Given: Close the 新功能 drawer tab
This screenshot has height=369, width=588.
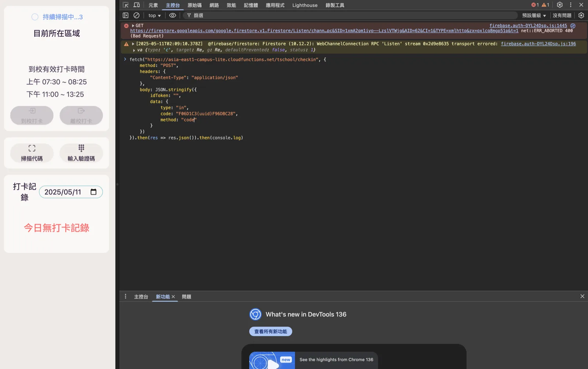Looking at the screenshot, I should click(173, 297).
